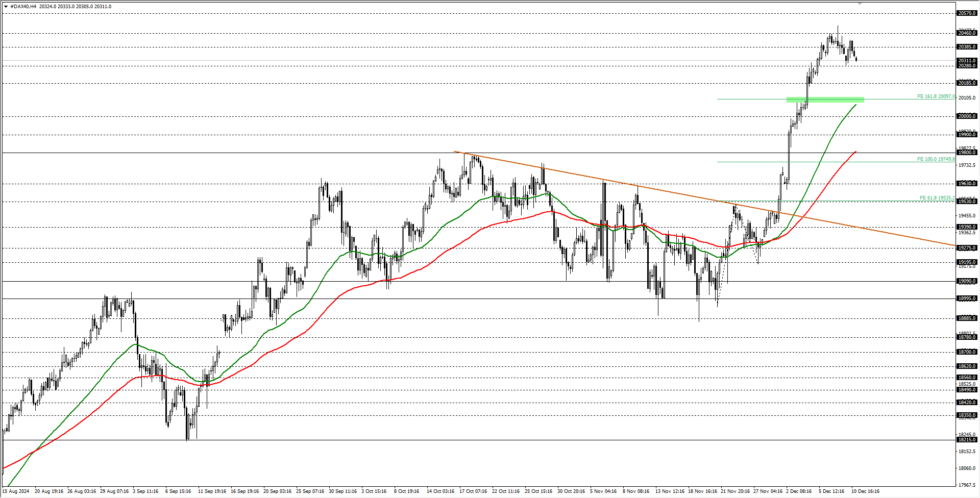
Task: Click the 15 Aug 2024 date label
Action: pyautogui.click(x=16, y=491)
